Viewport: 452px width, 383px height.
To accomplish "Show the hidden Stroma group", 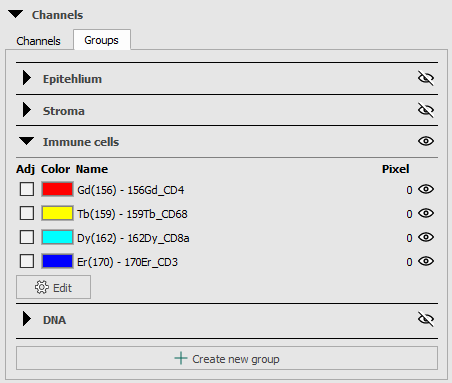I will tap(426, 110).
